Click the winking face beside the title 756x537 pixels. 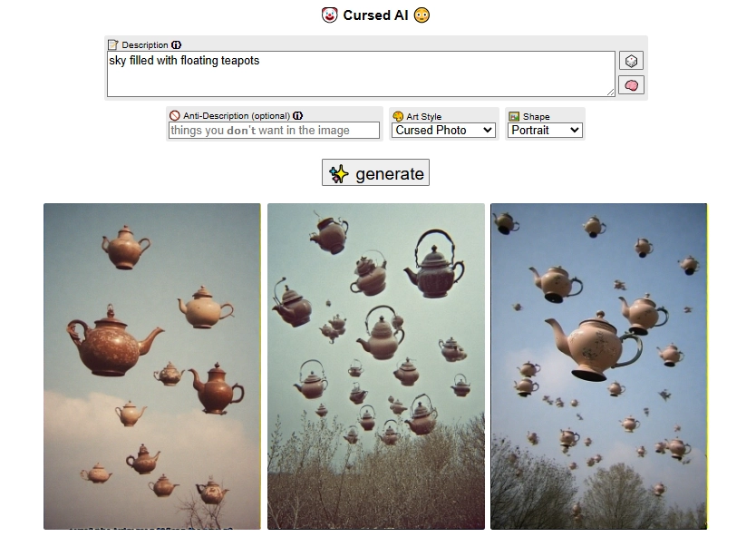[421, 15]
